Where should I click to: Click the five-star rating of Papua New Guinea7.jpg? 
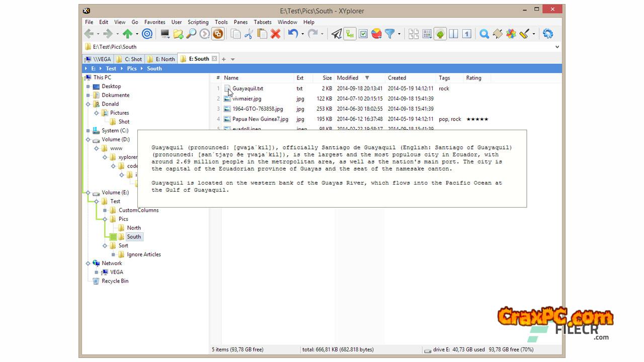tap(477, 119)
